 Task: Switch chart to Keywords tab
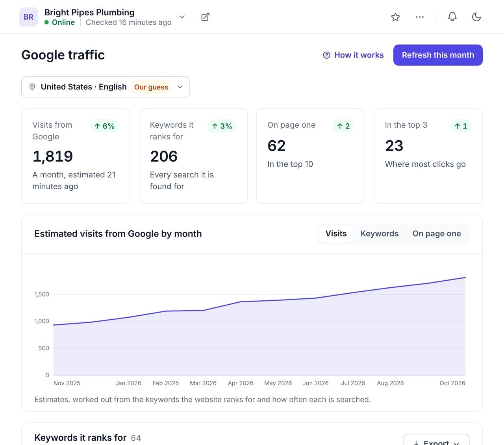[380, 234]
